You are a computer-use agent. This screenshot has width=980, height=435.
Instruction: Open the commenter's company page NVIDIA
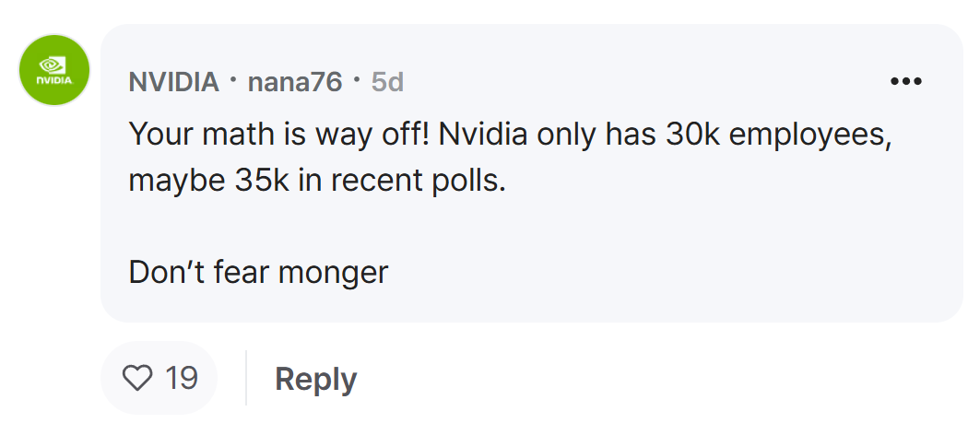pos(173,82)
